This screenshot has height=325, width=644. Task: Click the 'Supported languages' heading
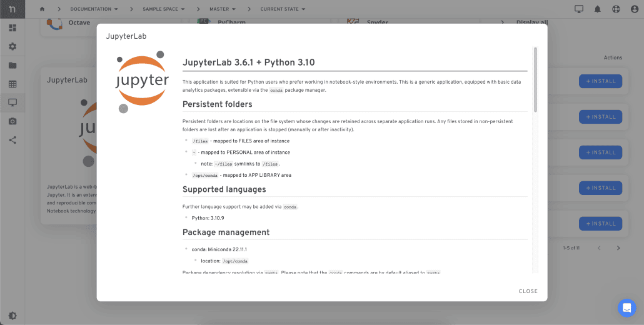click(224, 189)
